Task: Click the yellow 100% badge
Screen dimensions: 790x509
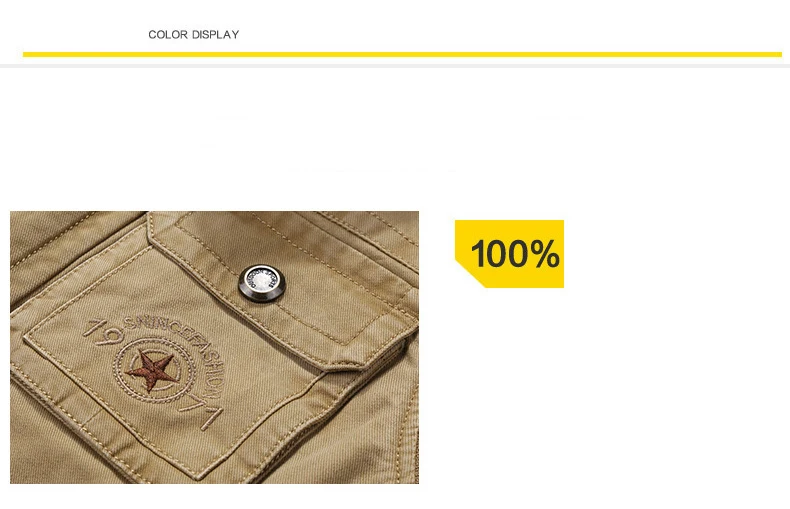Action: tap(509, 253)
